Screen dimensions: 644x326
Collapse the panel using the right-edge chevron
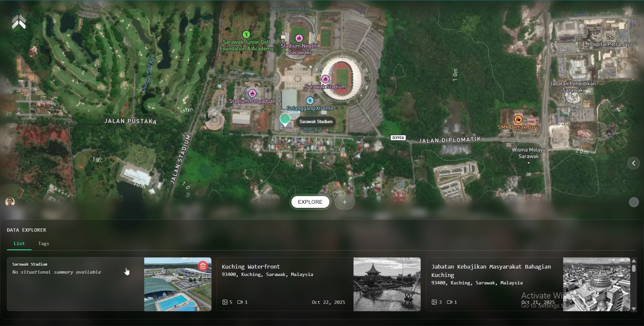tap(633, 163)
